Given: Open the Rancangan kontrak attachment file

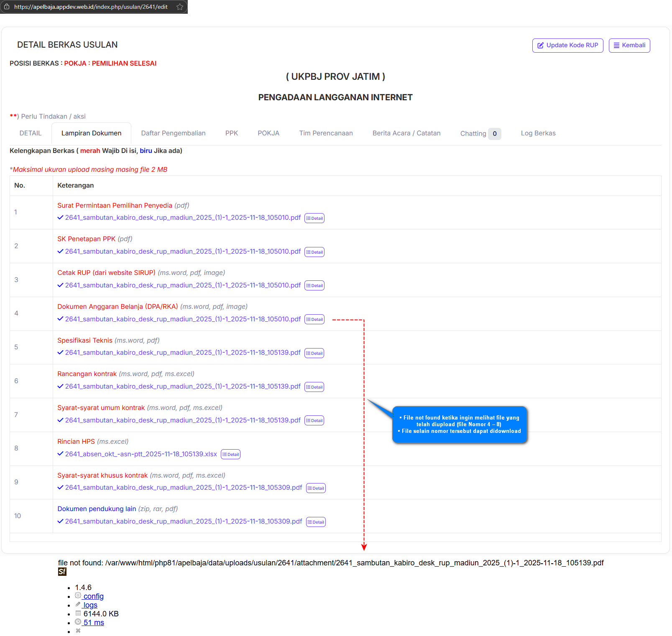Looking at the screenshot, I should pos(183,387).
